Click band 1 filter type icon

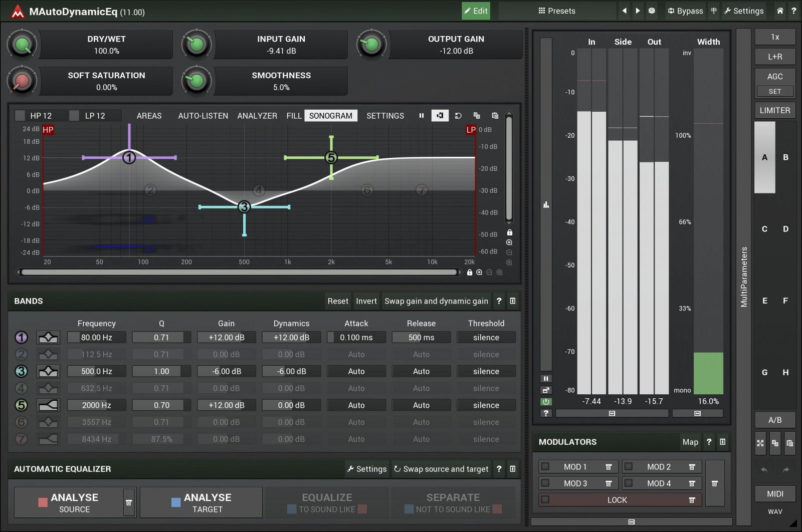48,338
